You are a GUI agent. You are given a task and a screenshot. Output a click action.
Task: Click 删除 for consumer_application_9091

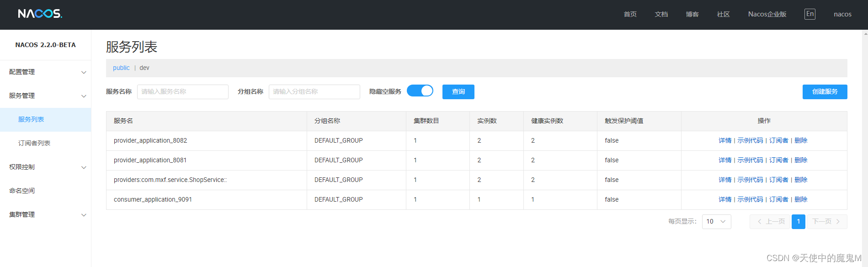801,199
